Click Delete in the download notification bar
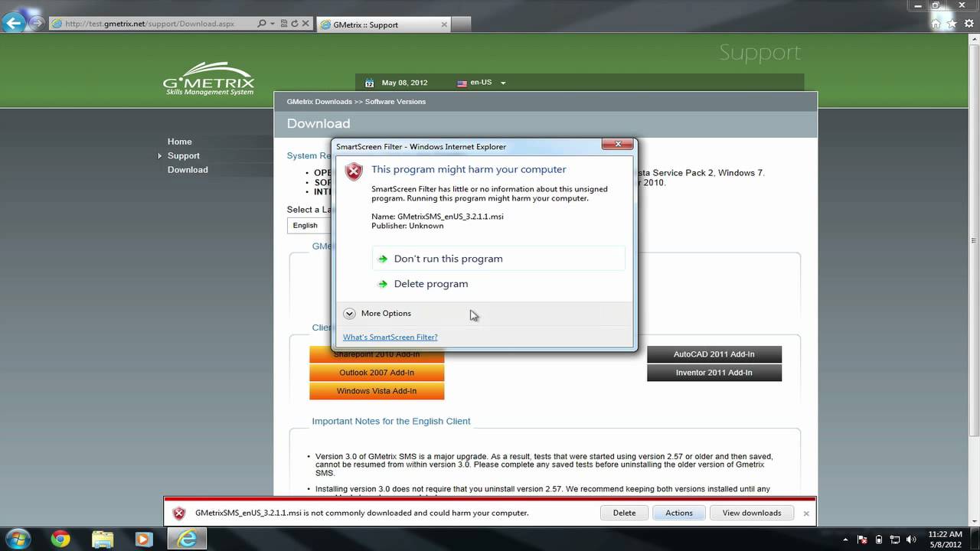This screenshot has height=551, width=980. (624, 513)
